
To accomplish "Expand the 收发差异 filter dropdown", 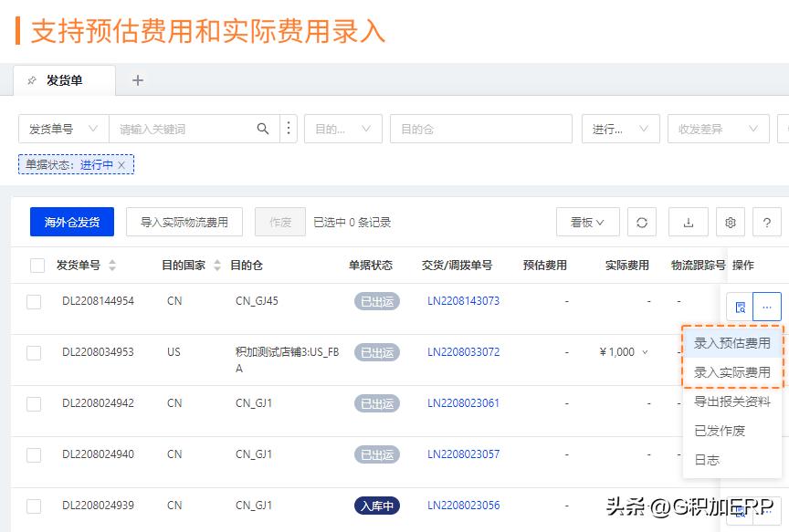I will (718, 129).
